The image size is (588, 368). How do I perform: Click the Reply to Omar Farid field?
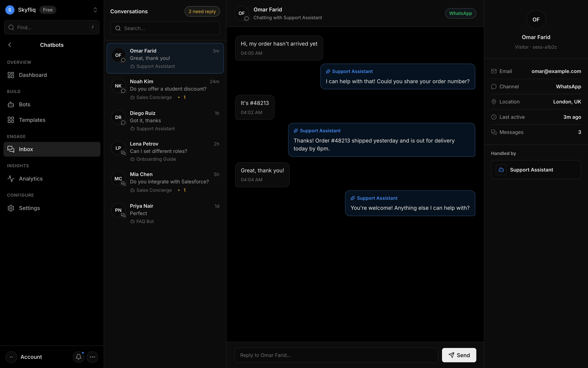pos(336,355)
